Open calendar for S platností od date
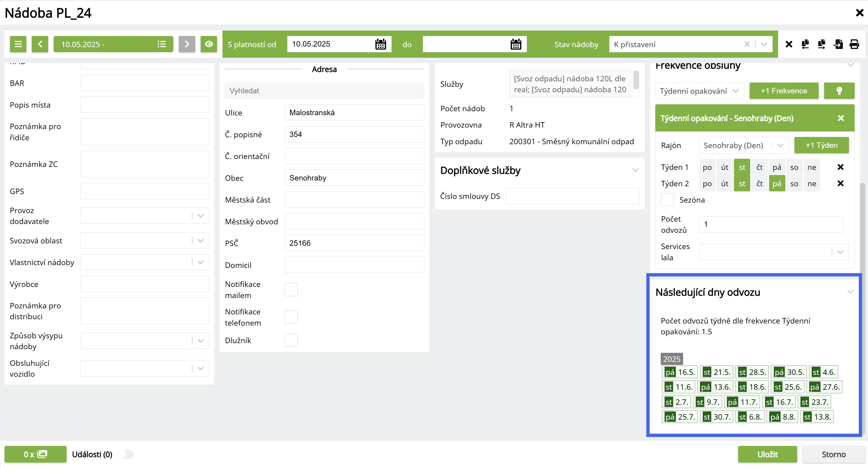 [380, 44]
